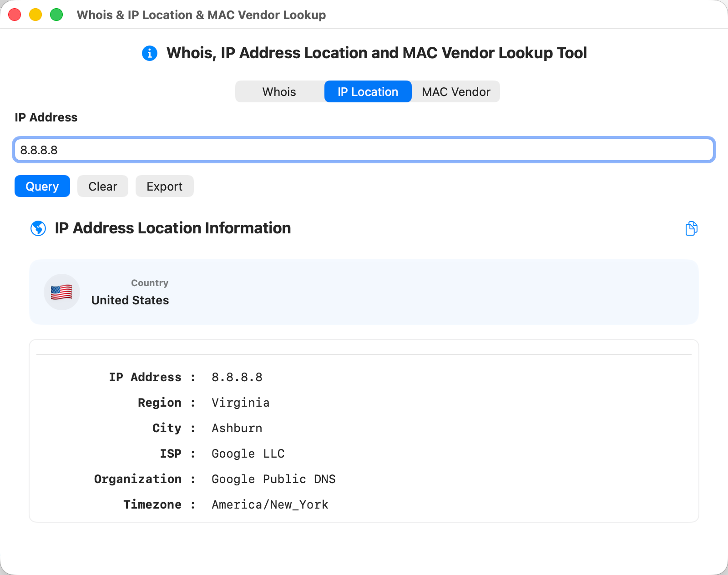Screen dimensions: 728x575
Task: Click the Ashburn city value
Action: coord(237,428)
